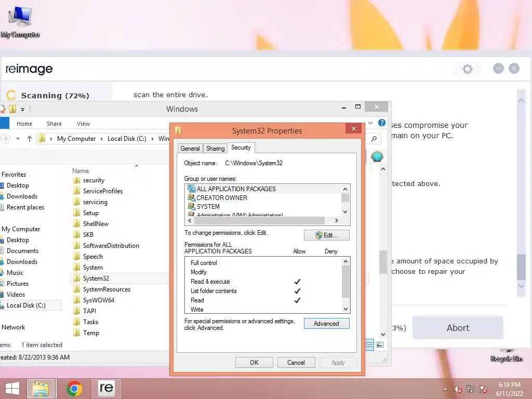Click the Explorer search magnifier icon
532x399 pixels.
coord(374,138)
